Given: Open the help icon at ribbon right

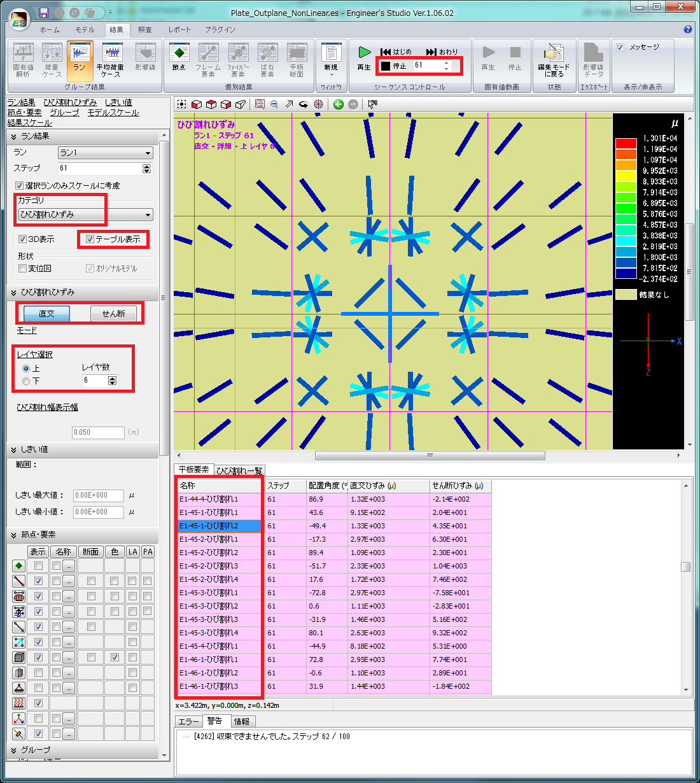Looking at the screenshot, I should click(687, 29).
